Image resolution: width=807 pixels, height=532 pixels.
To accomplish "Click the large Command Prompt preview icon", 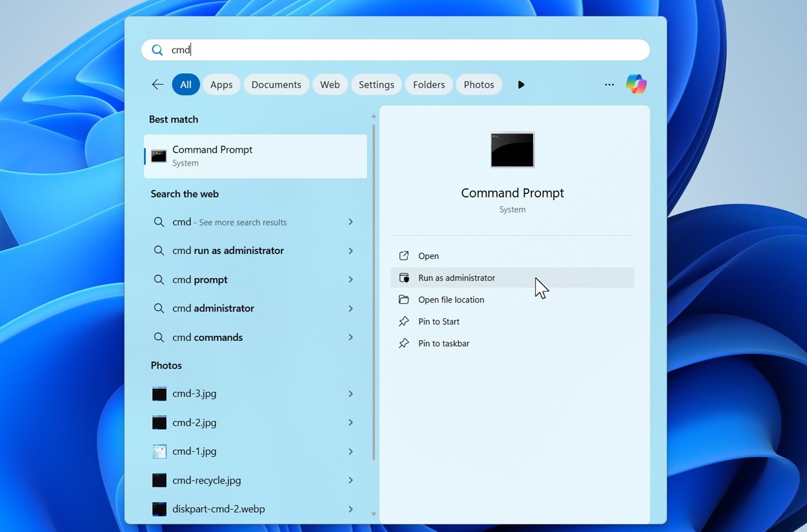I will click(x=512, y=150).
